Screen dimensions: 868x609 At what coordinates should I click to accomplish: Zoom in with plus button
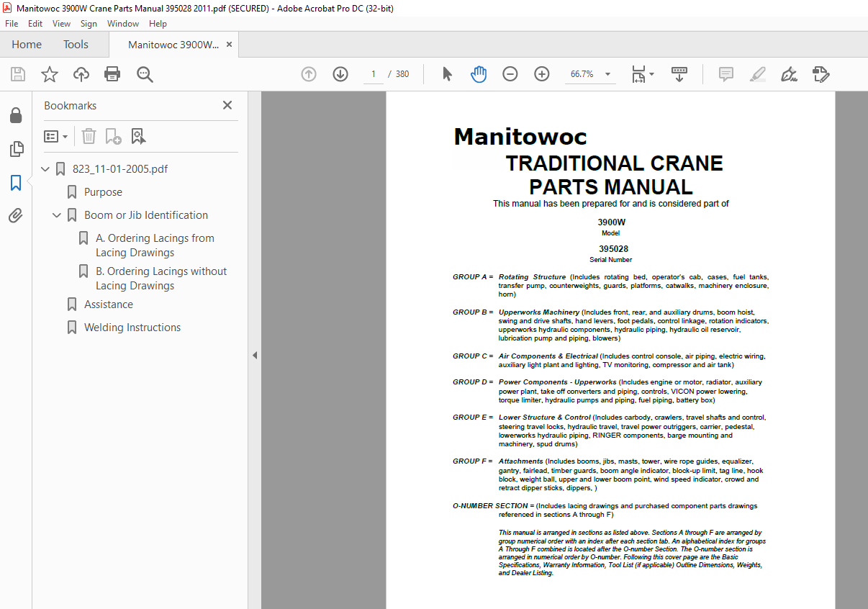click(x=542, y=74)
